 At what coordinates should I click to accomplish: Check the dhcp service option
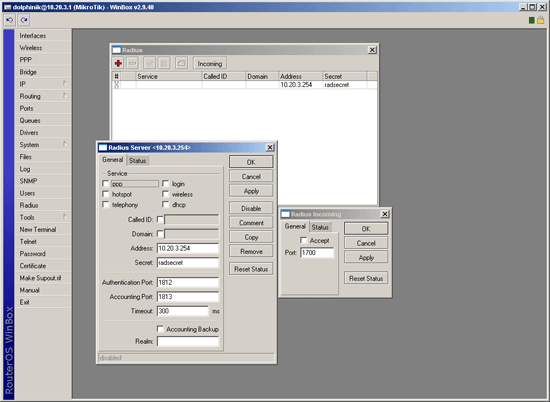pyautogui.click(x=166, y=205)
